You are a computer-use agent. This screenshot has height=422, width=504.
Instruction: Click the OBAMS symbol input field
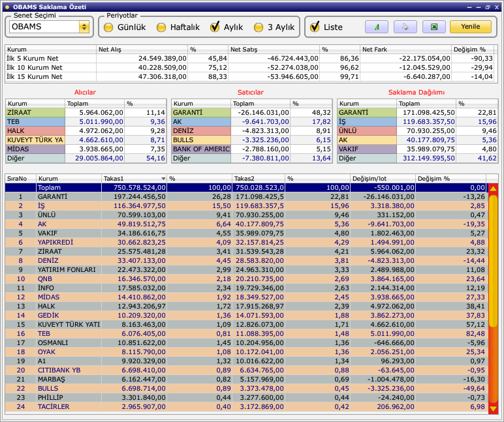coord(44,27)
